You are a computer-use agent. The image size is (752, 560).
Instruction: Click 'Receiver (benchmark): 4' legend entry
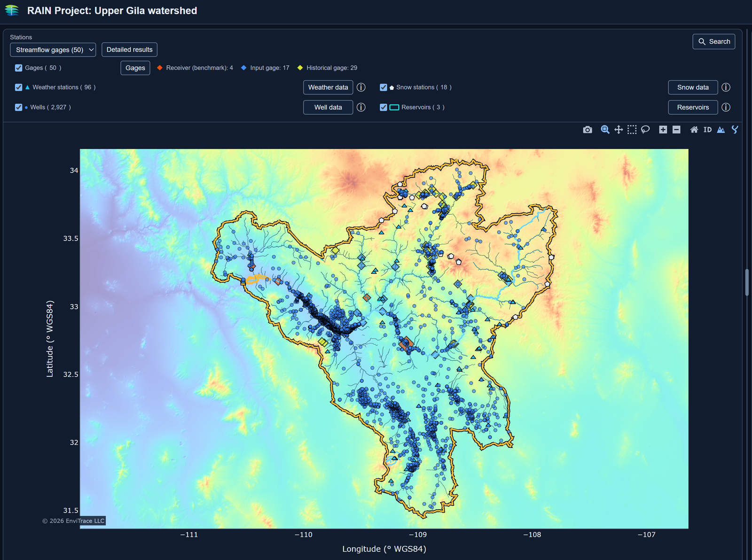(x=195, y=68)
